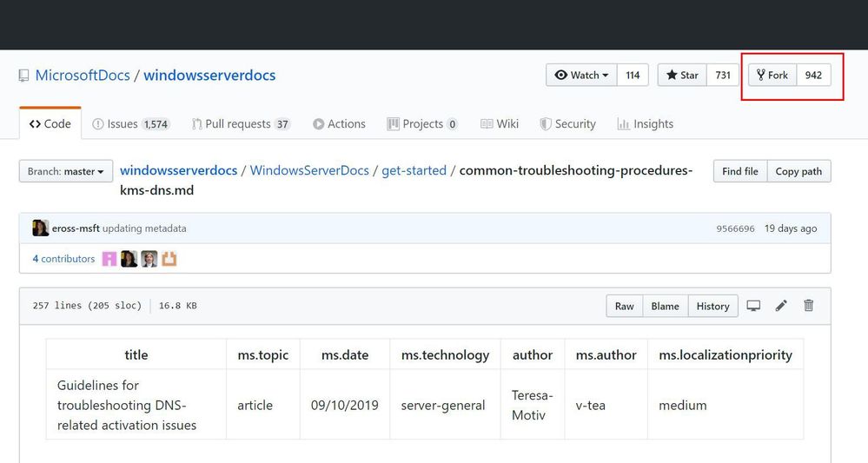The image size is (868, 463).
Task: Open the Watch dropdown
Action: coord(582,76)
